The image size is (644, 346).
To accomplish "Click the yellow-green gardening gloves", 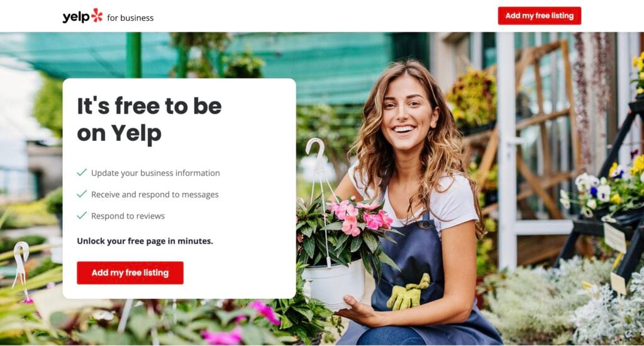I will (x=408, y=293).
